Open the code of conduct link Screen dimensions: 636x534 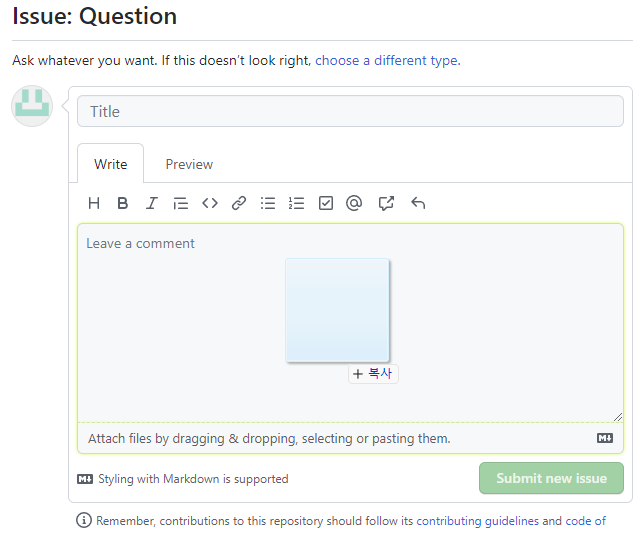[x=585, y=521]
